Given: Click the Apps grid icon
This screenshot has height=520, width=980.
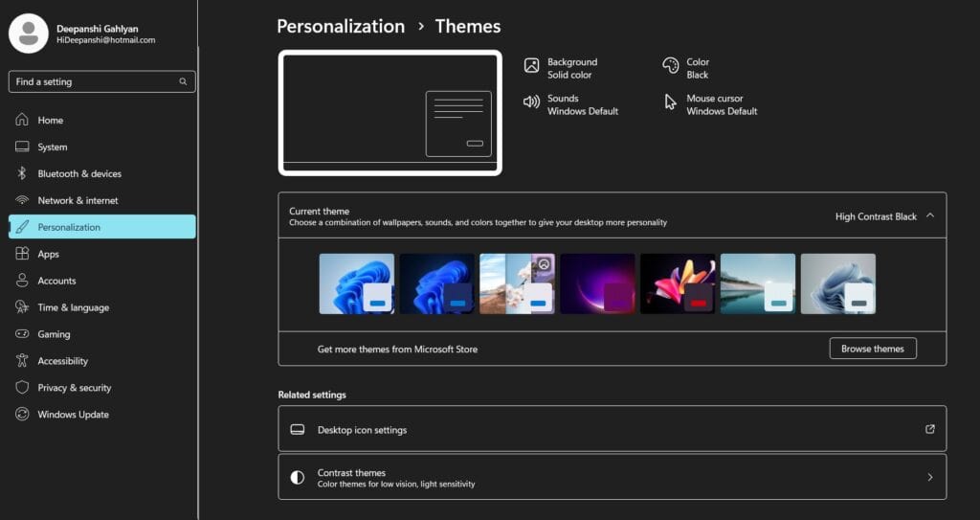Looking at the screenshot, I should [22, 254].
